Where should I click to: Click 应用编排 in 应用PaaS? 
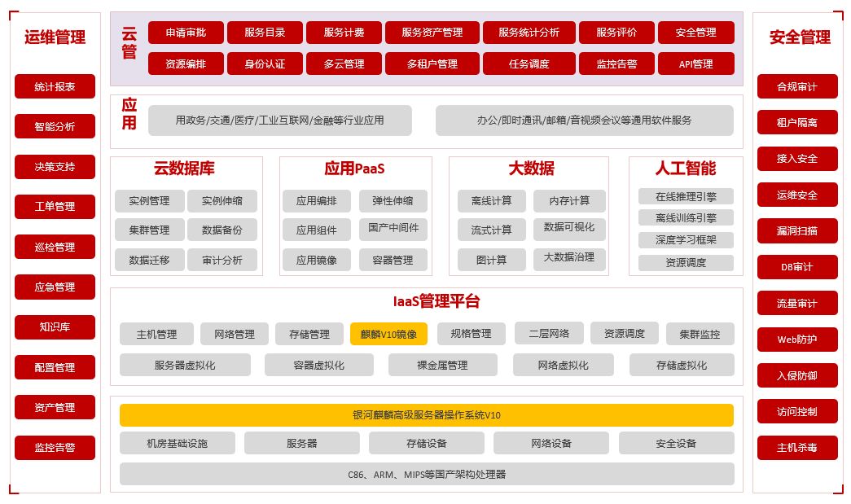317,201
